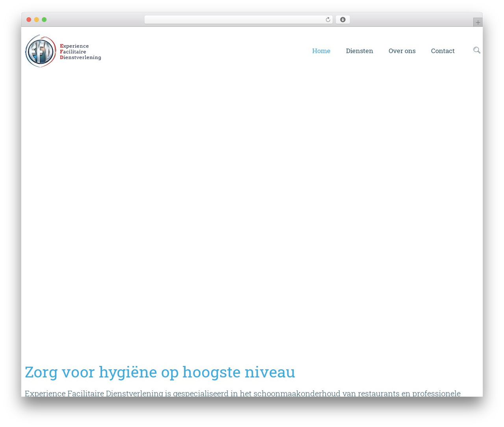The image size is (504, 427).
Task: Go to the Home menu item
Action: tap(321, 51)
